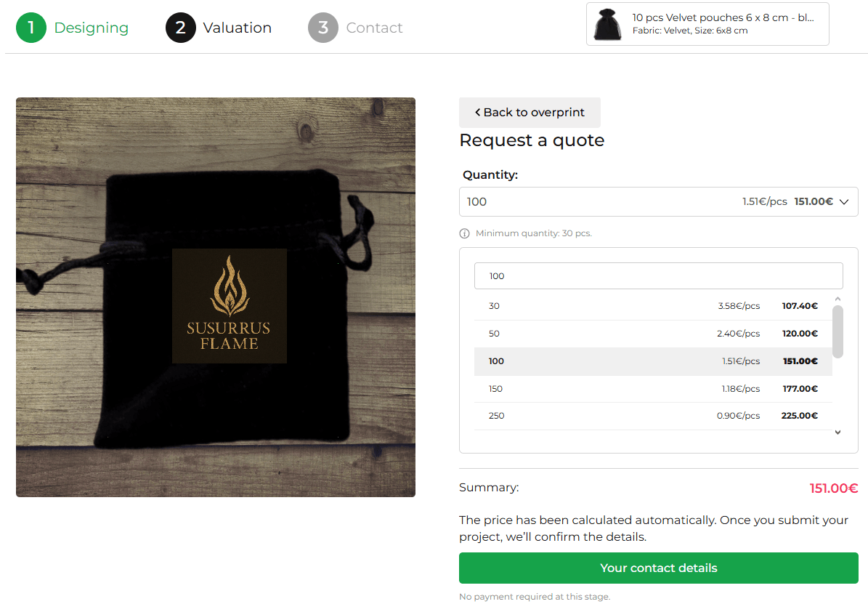Click the minimum quantity info icon
The width and height of the screenshot is (868, 612).
point(465,233)
